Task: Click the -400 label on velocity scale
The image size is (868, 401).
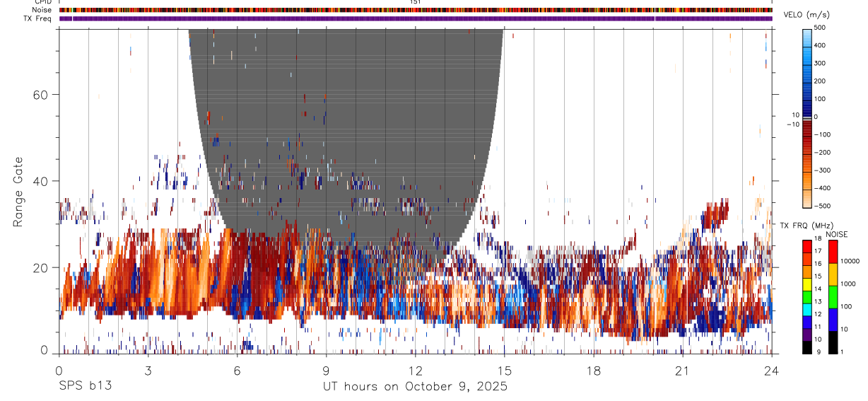Action: point(822,188)
